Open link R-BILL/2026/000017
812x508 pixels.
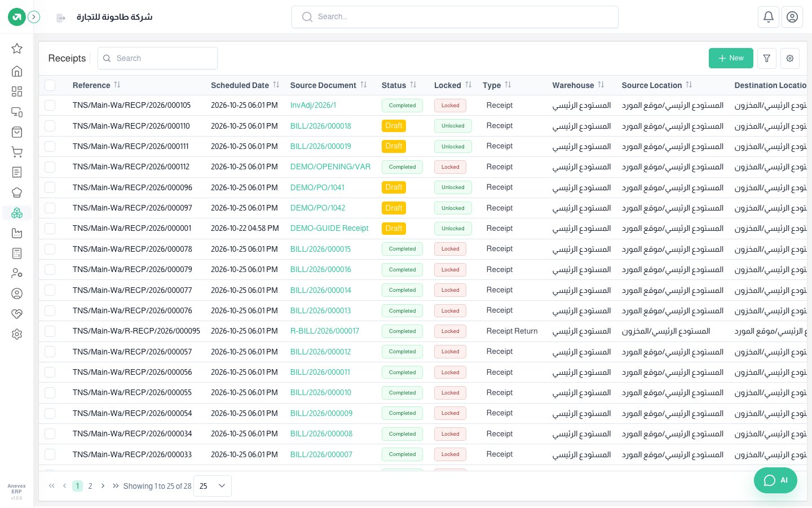pos(325,331)
